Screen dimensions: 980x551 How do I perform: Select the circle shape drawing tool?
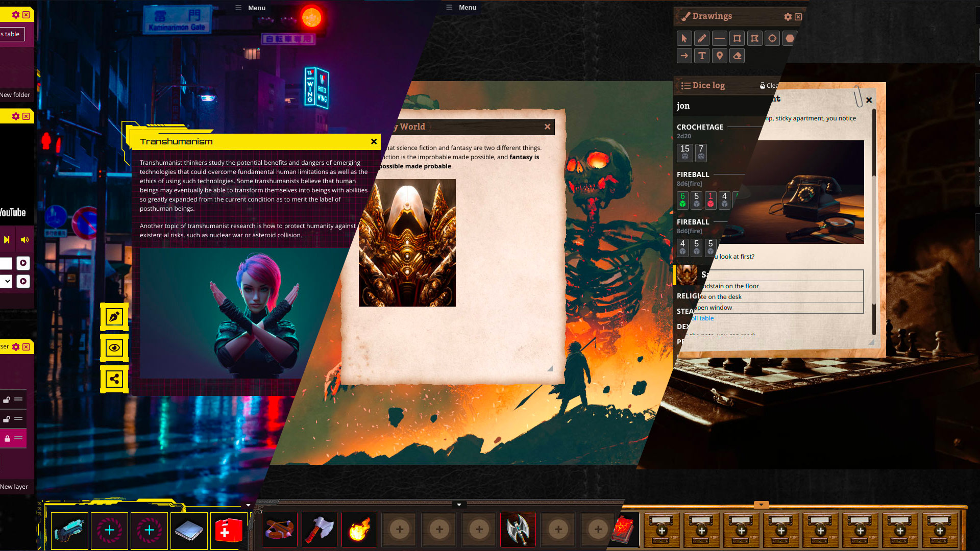click(772, 38)
